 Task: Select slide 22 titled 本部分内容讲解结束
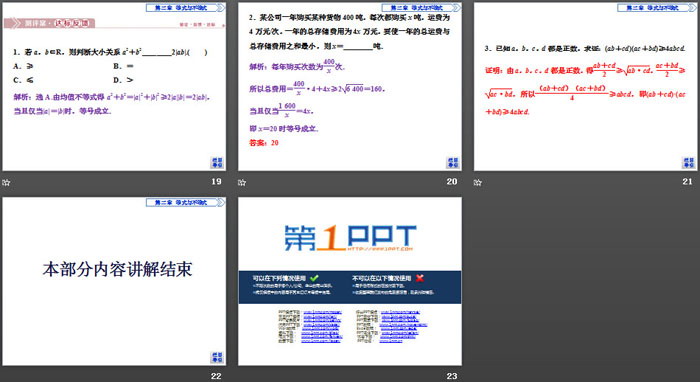coord(114,282)
